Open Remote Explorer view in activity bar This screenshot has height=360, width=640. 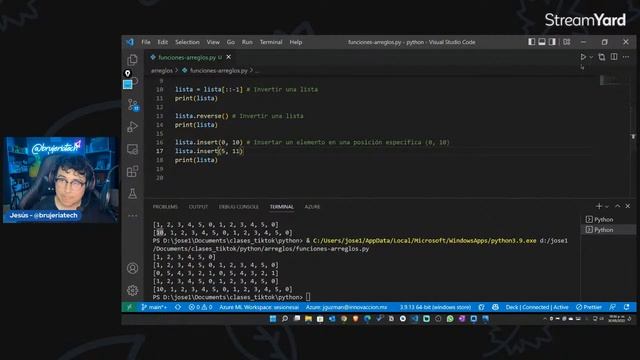click(132, 149)
